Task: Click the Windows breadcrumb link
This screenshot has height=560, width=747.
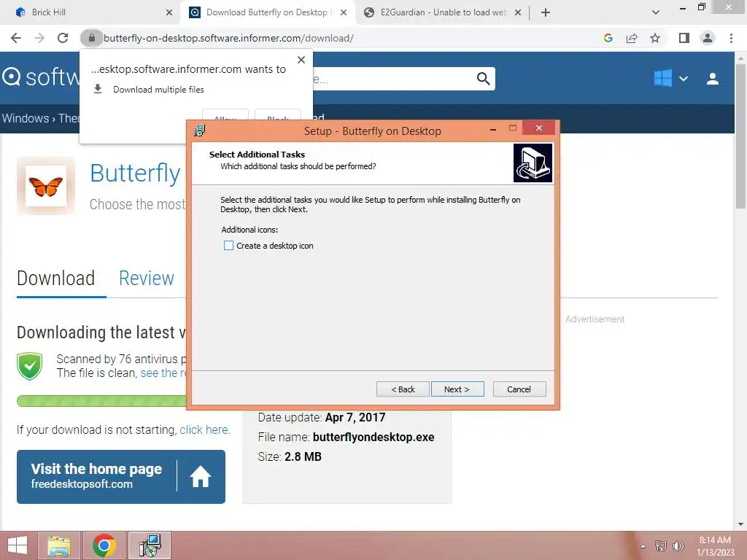Action: (x=26, y=118)
